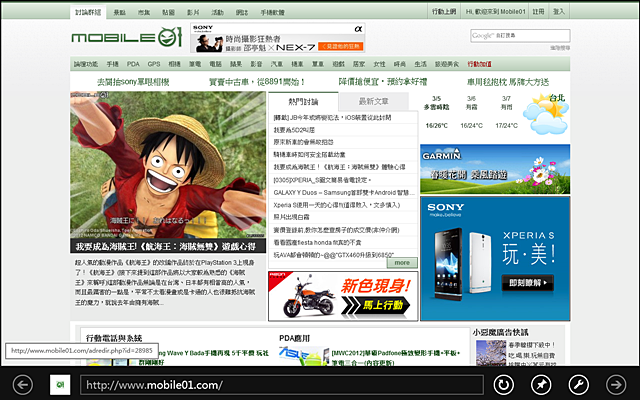Open the 手機 category in green menu
The height and width of the screenshot is (400, 640).
click(112, 64)
